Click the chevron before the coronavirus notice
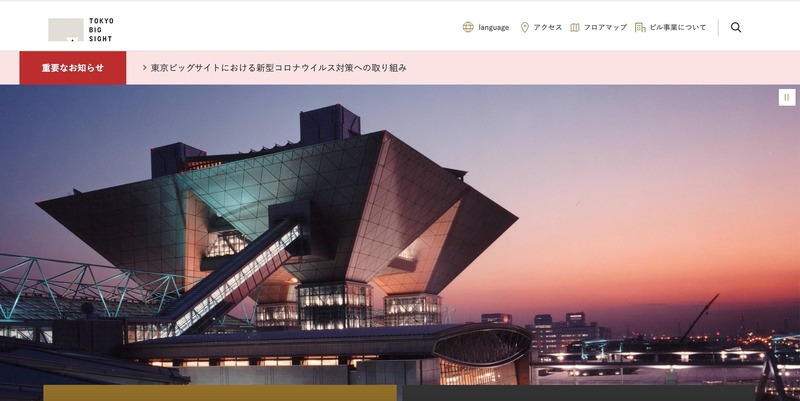 coord(145,68)
